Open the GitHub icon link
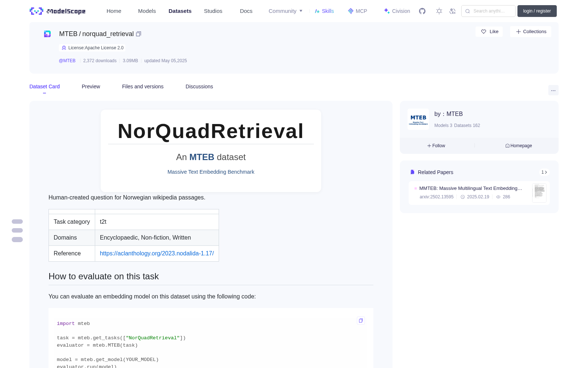 [x=422, y=11]
